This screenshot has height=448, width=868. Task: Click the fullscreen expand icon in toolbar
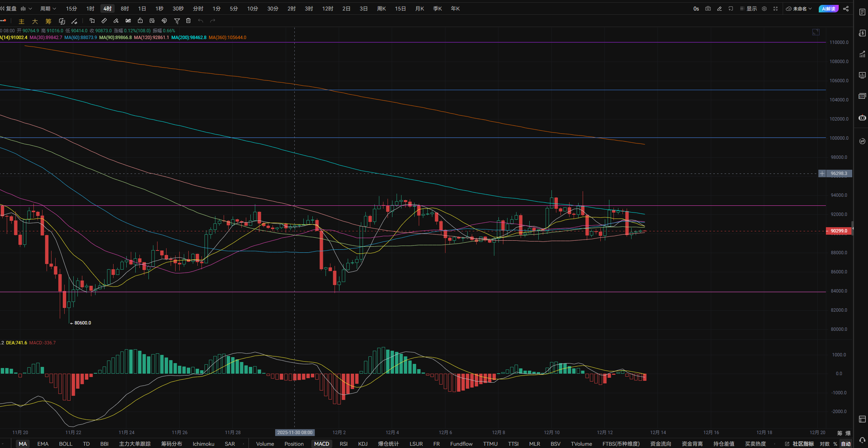point(776,9)
